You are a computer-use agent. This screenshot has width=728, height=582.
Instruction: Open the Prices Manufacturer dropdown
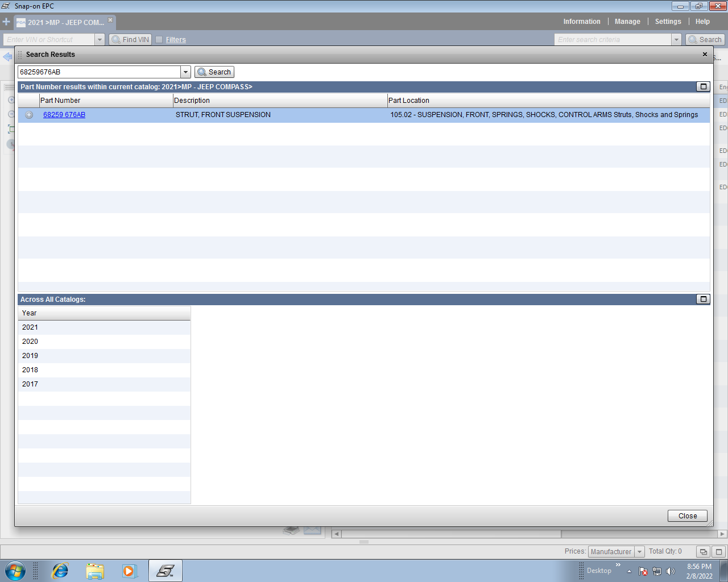click(639, 552)
